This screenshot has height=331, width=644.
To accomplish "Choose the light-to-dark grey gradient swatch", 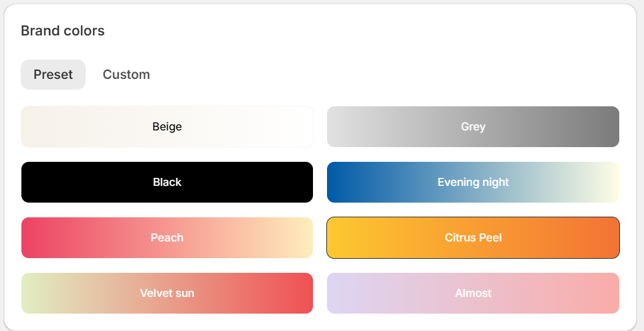I will (473, 126).
